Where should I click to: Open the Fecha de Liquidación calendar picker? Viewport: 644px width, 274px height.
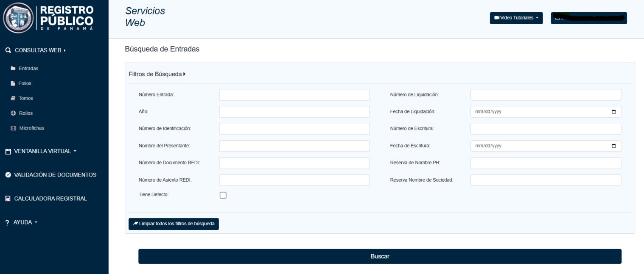(614, 112)
